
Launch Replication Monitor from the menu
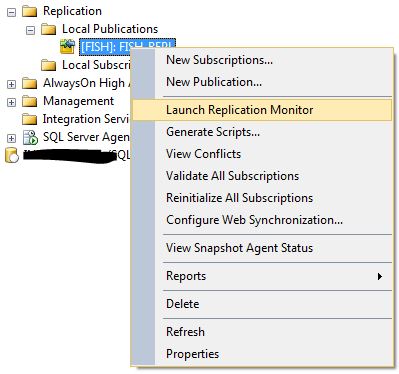coord(261,110)
